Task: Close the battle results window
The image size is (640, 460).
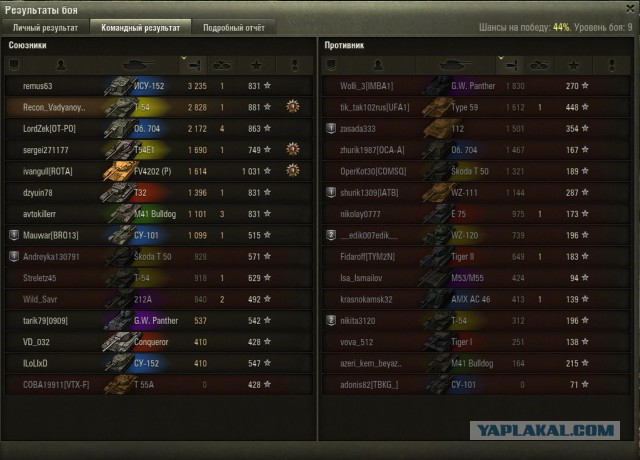Action: coord(631,9)
